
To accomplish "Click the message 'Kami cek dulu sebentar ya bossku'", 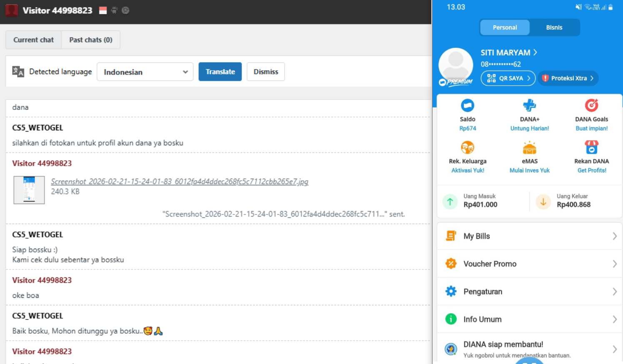I will 68,259.
